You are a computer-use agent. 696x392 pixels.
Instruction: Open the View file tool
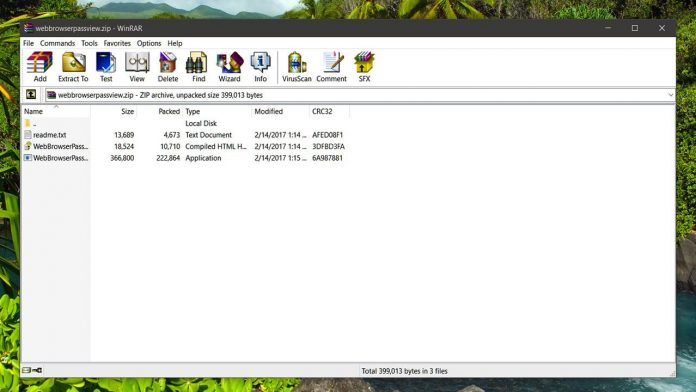click(x=137, y=67)
